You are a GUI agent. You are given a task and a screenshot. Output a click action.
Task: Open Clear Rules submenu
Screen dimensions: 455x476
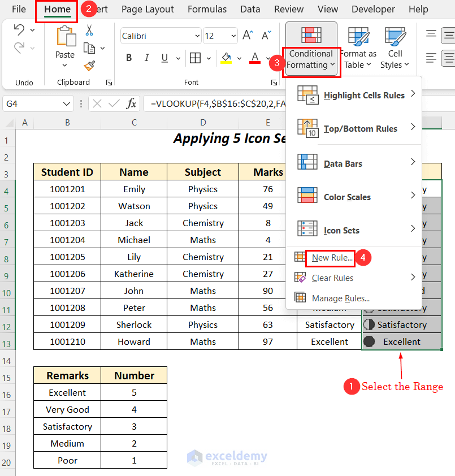[x=354, y=278]
